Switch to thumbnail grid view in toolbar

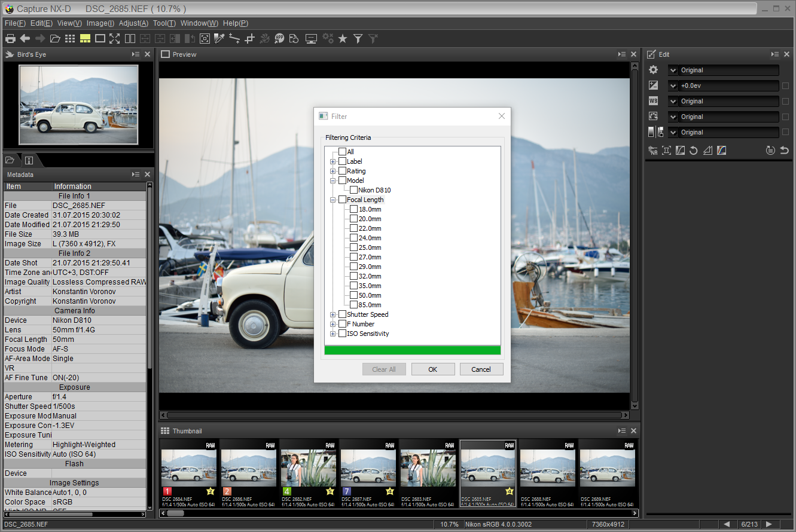click(x=70, y=39)
